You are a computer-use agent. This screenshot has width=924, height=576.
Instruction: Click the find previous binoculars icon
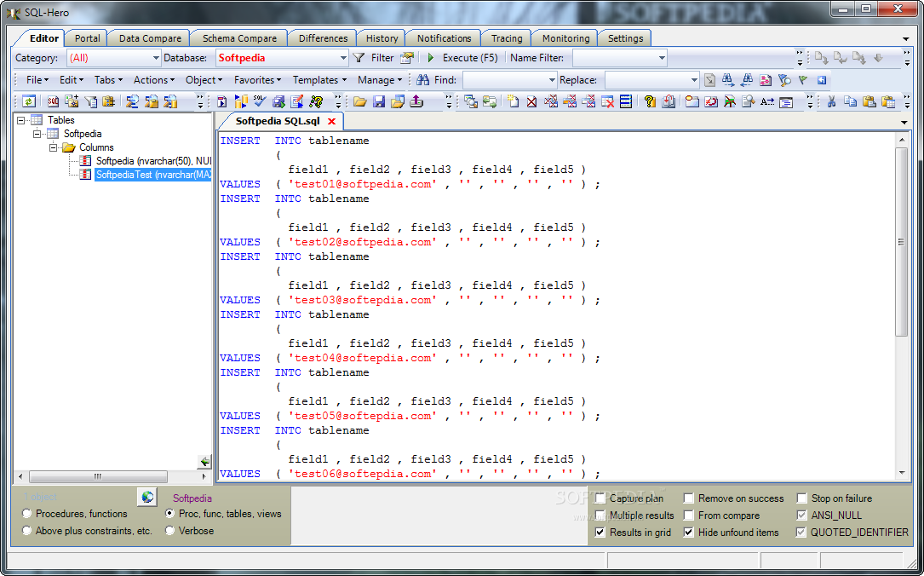(x=747, y=79)
